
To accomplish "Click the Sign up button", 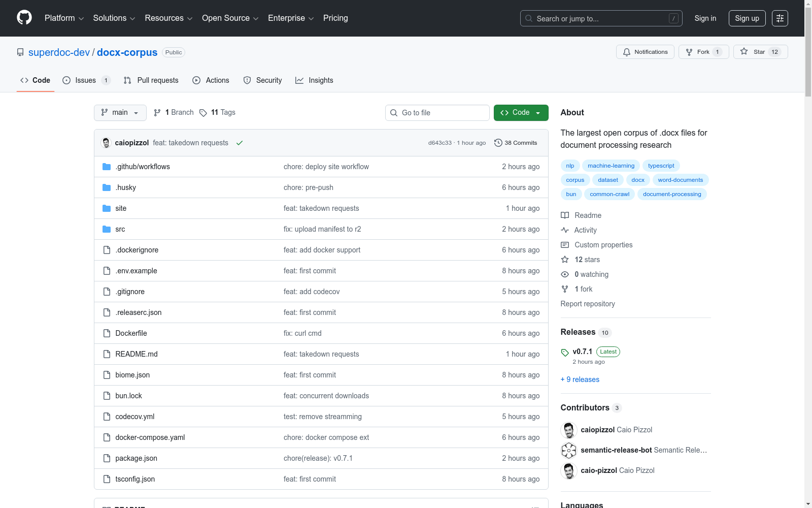I will pyautogui.click(x=747, y=18).
